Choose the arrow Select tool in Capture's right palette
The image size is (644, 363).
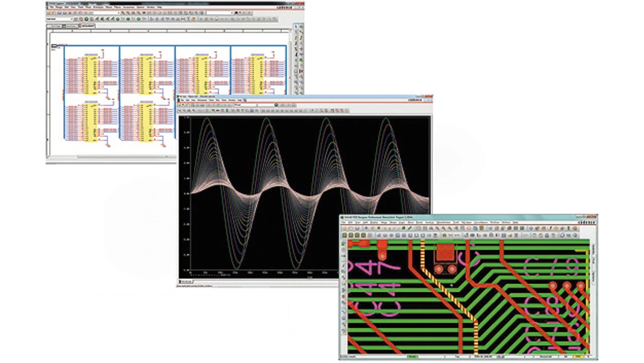(296, 26)
